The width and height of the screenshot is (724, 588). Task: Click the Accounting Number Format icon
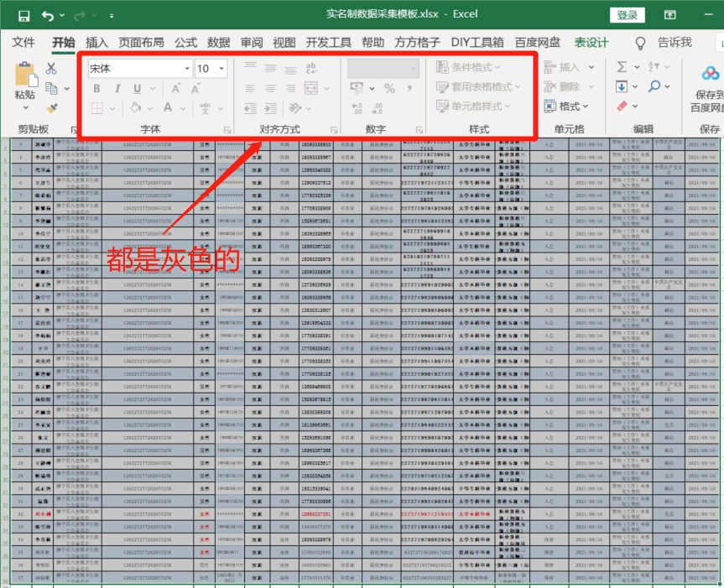(x=357, y=88)
